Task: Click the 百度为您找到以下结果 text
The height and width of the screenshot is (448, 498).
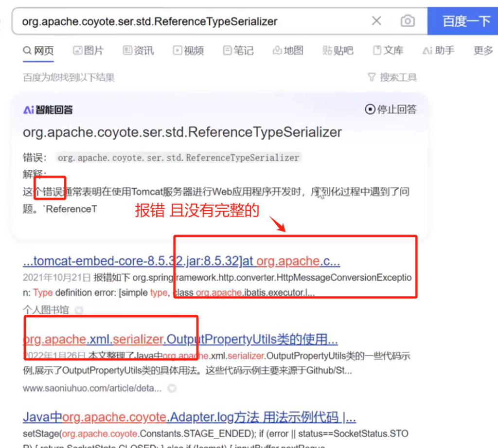Action: click(x=69, y=77)
